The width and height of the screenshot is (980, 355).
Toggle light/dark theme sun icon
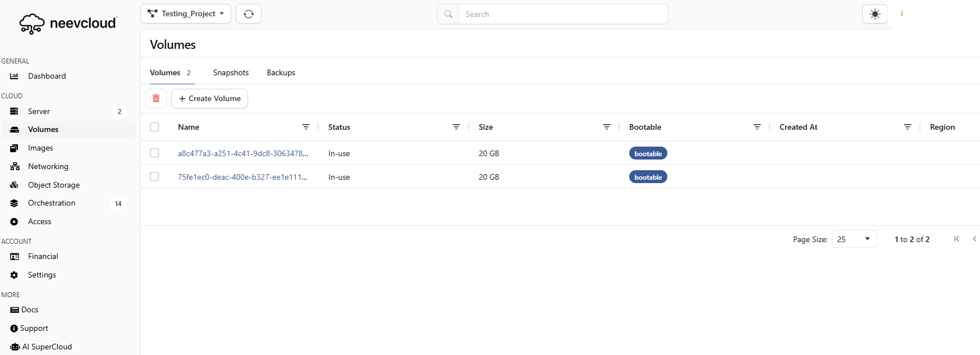click(x=874, y=14)
